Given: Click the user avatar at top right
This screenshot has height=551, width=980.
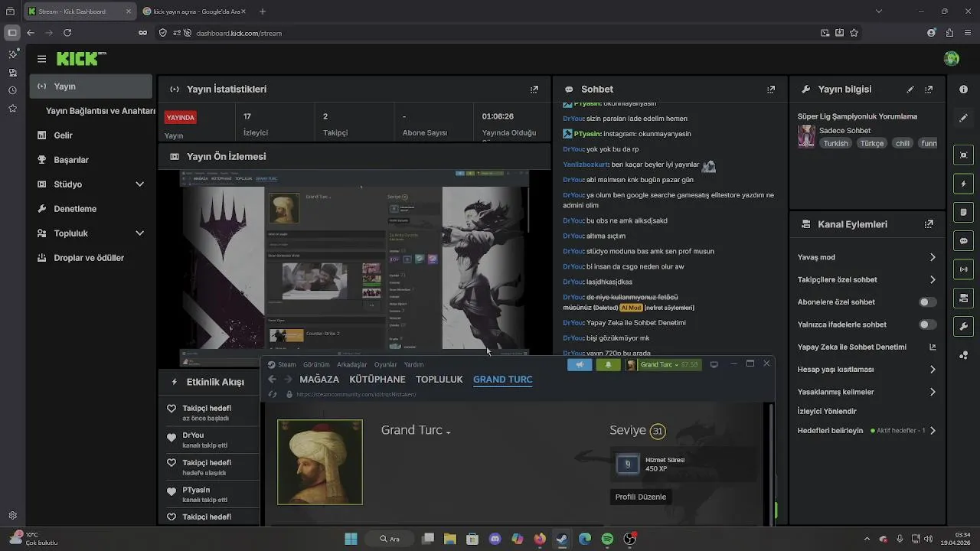Looking at the screenshot, I should click(952, 59).
